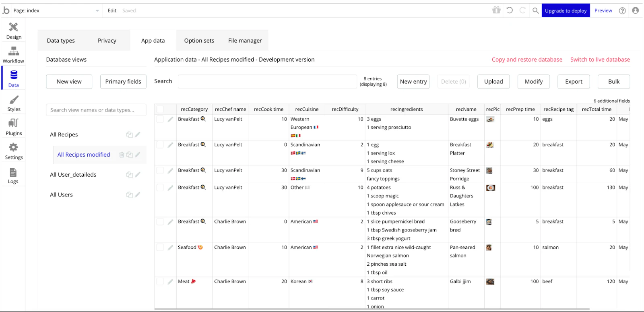
Task: Tick the Stoney Street Porridge row checkbox
Action: [160, 171]
